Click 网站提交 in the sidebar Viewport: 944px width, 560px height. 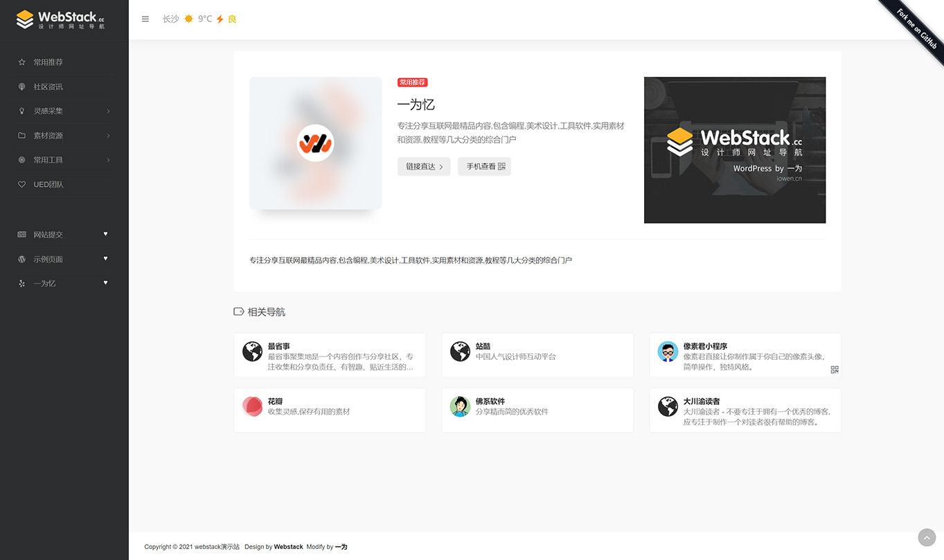48,235
